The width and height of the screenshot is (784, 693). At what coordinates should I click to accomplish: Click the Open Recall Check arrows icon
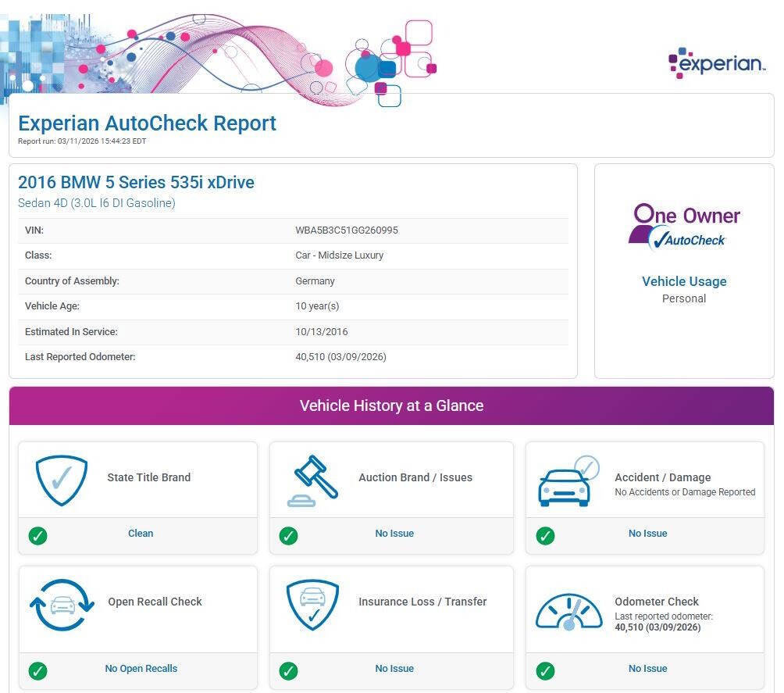pyautogui.click(x=62, y=605)
